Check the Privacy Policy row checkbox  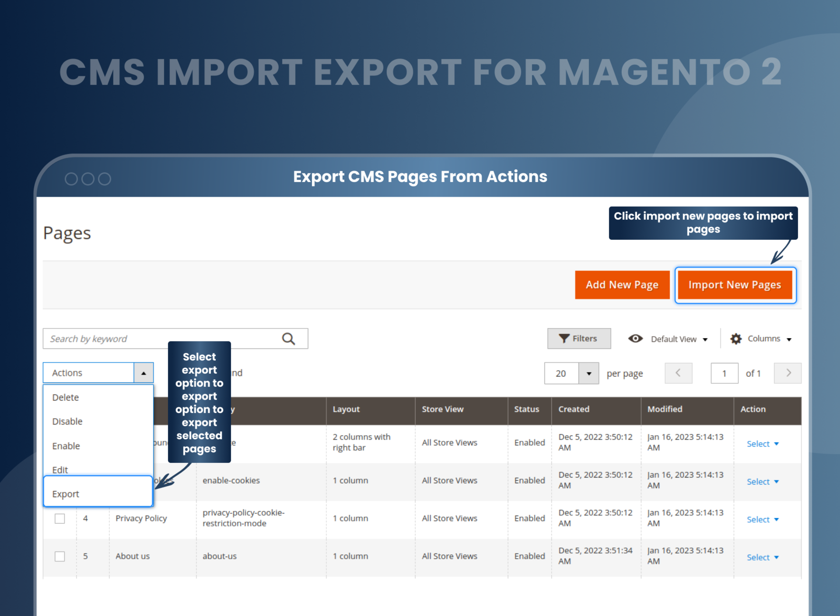(60, 518)
